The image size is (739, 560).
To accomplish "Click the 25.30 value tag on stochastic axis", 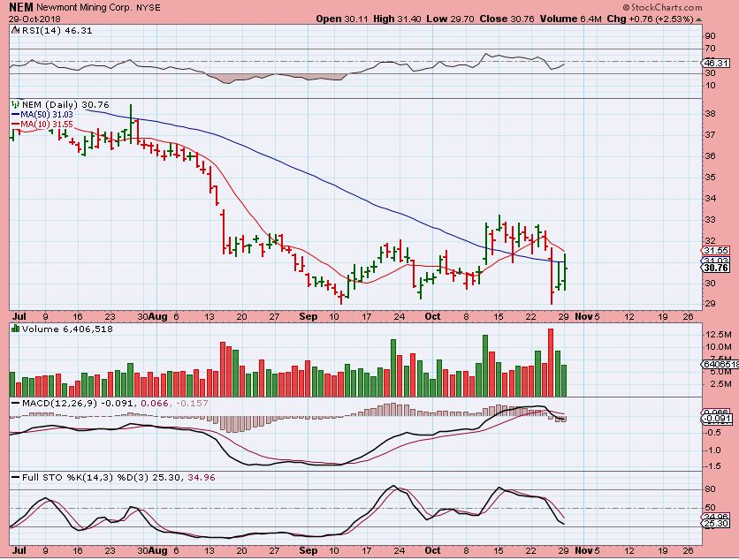I will [716, 523].
